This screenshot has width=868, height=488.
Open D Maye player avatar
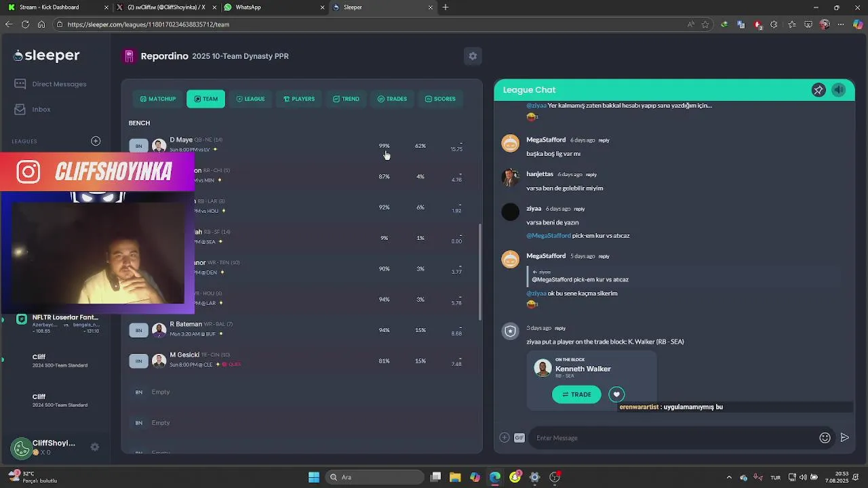click(159, 146)
